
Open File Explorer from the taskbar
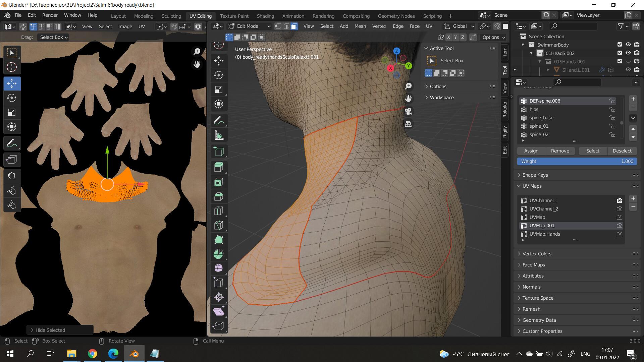(72, 354)
